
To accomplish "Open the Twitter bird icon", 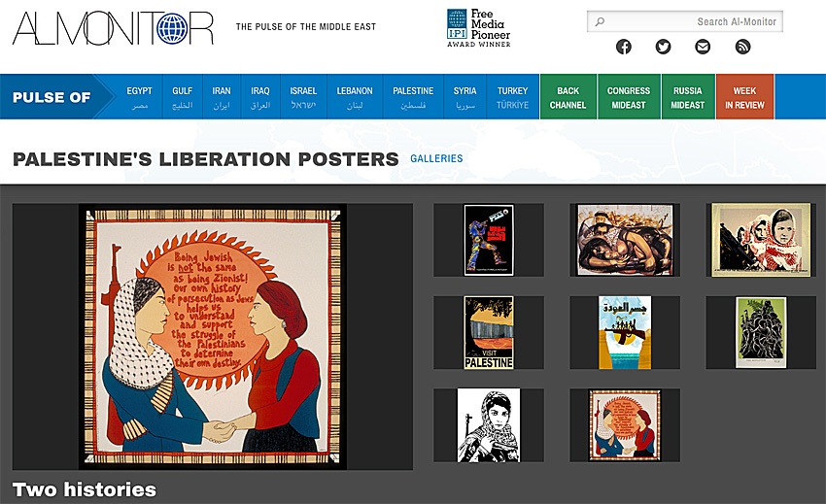I will pos(663,47).
